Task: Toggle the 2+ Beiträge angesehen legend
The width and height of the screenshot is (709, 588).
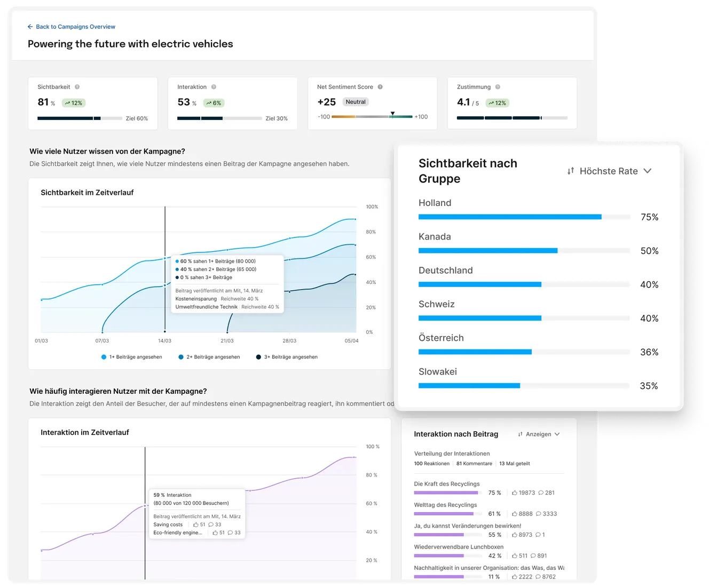Action: coord(209,356)
